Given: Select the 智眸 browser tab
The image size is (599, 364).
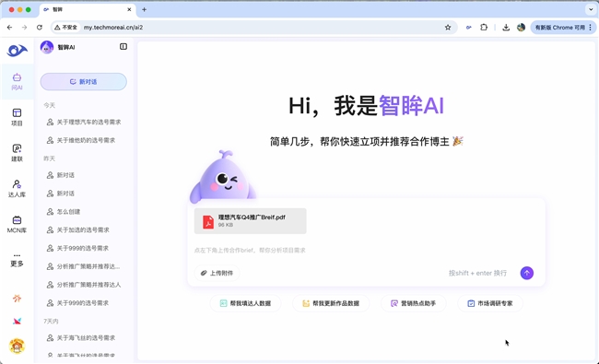Looking at the screenshot, I should coord(88,9).
